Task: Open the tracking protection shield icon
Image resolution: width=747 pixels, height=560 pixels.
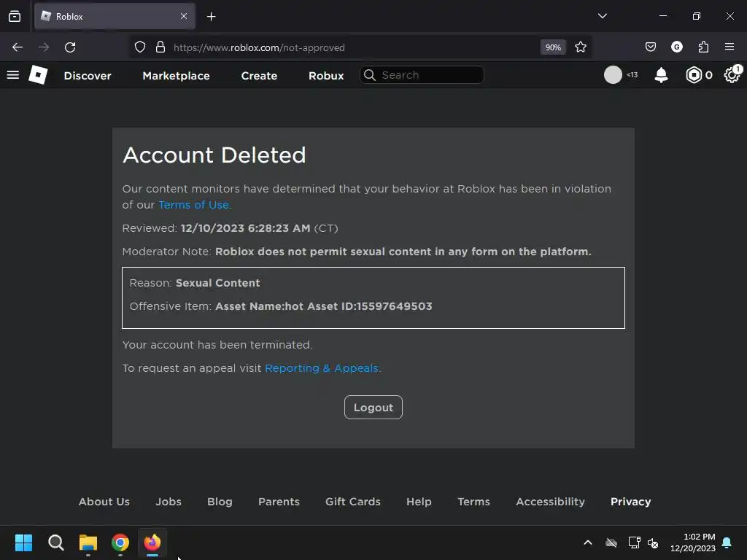Action: point(139,47)
